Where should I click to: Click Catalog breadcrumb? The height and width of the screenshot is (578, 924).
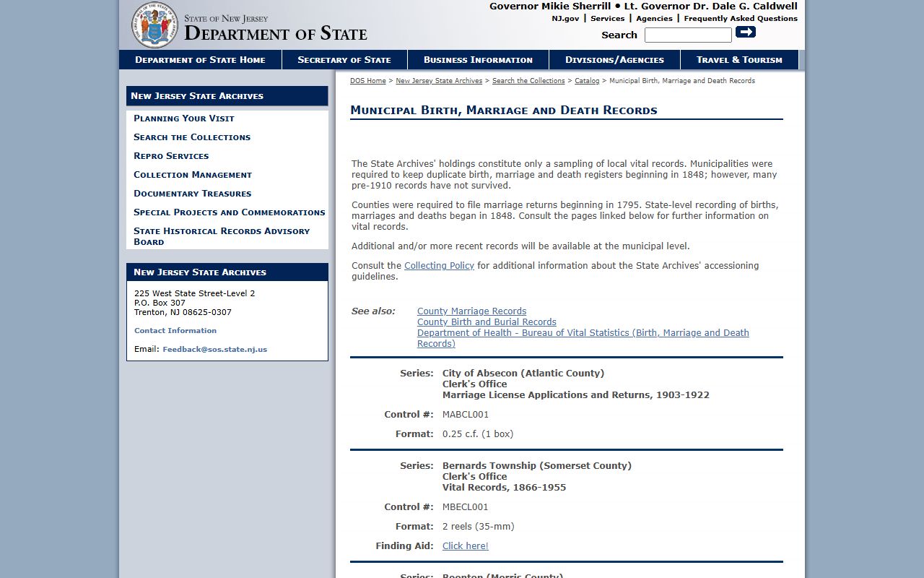tap(587, 81)
